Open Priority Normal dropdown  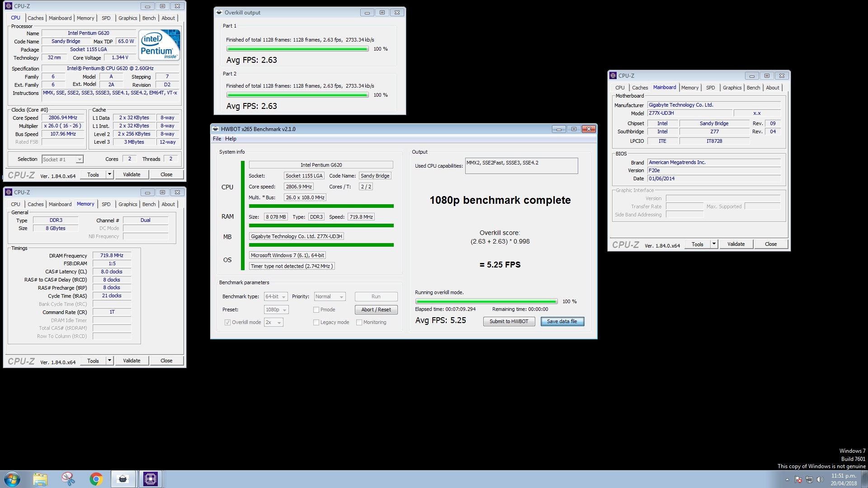click(x=330, y=296)
